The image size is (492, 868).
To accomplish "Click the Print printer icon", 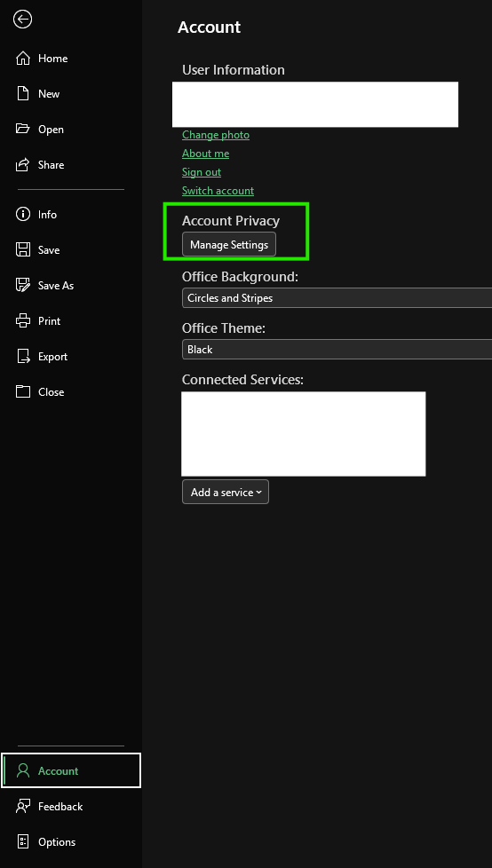I will [23, 320].
